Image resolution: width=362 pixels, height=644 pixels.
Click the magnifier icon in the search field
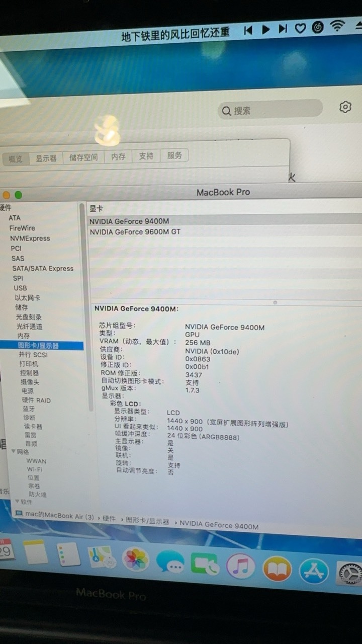click(x=227, y=111)
